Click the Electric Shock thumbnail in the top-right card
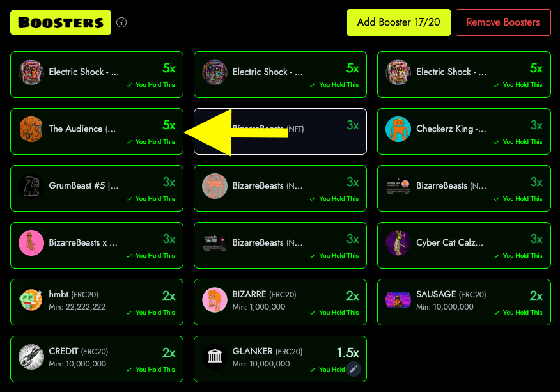 [x=398, y=72]
